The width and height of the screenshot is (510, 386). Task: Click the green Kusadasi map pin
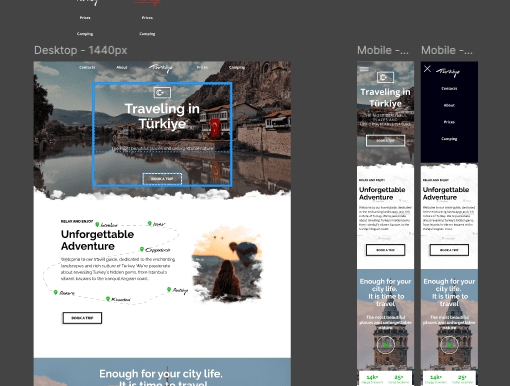(x=108, y=299)
